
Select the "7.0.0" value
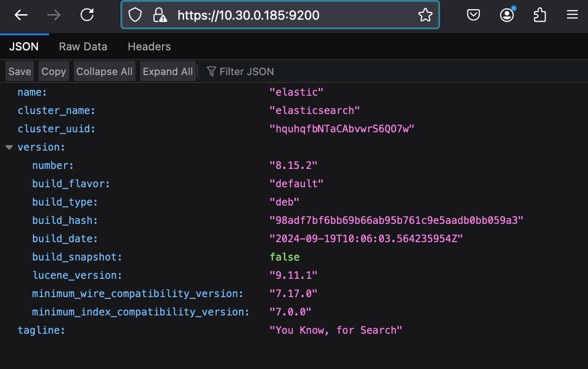click(290, 312)
